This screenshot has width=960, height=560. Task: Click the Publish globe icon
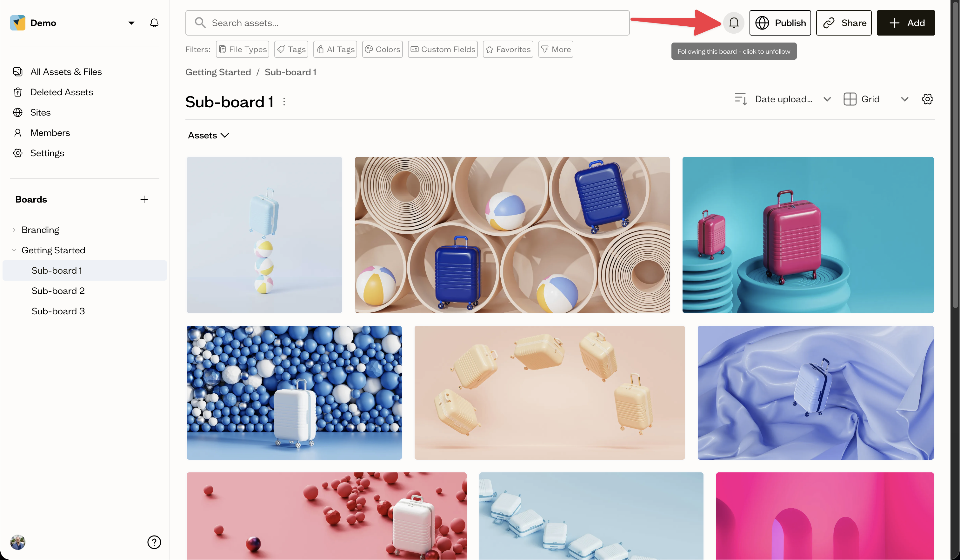pos(762,23)
